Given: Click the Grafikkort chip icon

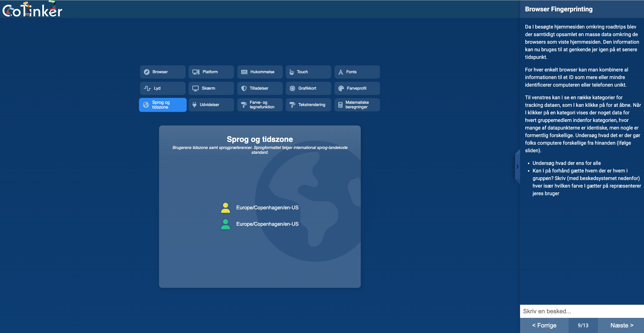Looking at the screenshot, I should (x=292, y=88).
